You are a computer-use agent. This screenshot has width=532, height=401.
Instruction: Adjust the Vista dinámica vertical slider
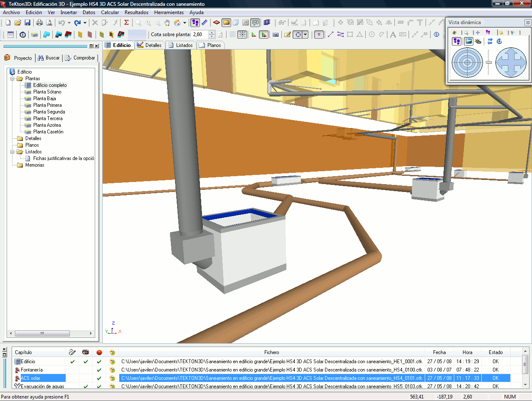pos(489,62)
